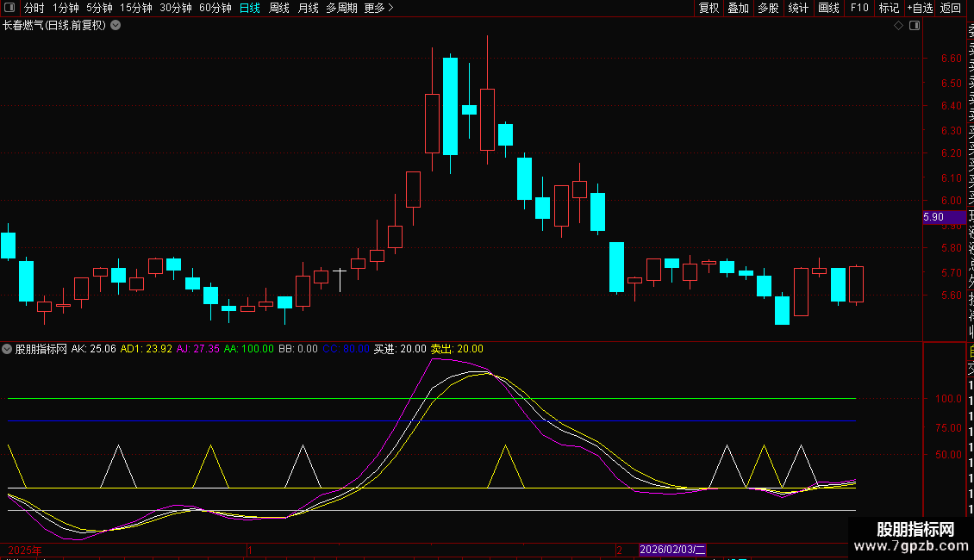Switch to 月线 monthly chart

[x=308, y=8]
